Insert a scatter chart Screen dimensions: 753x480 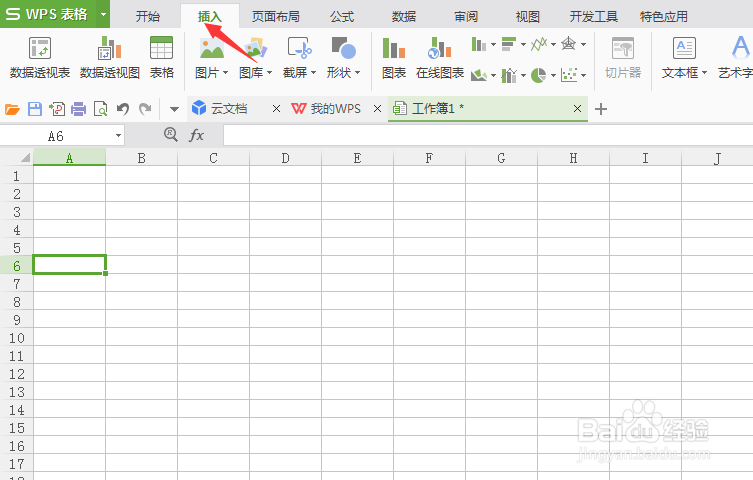pyautogui.click(x=569, y=75)
